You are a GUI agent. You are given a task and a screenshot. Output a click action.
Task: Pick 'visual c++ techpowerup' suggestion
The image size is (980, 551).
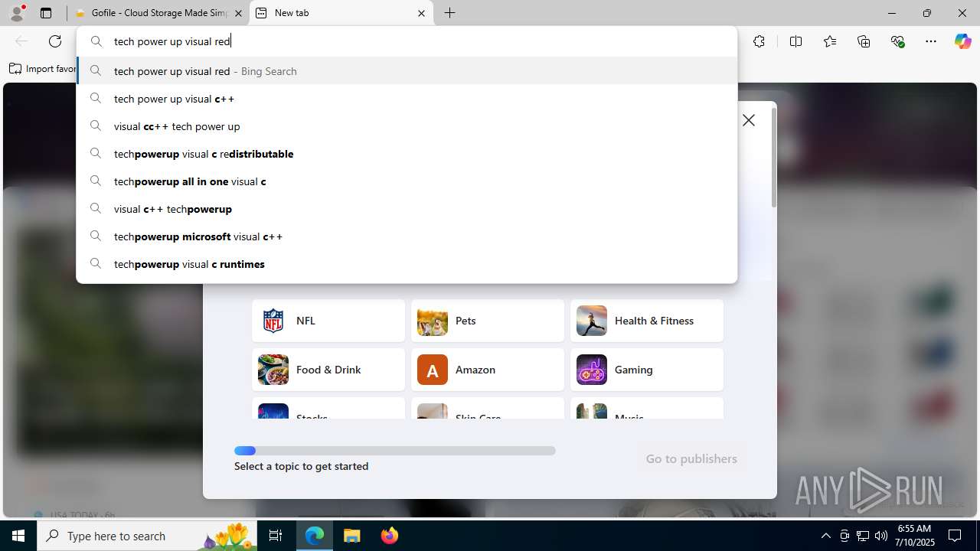coord(407,209)
